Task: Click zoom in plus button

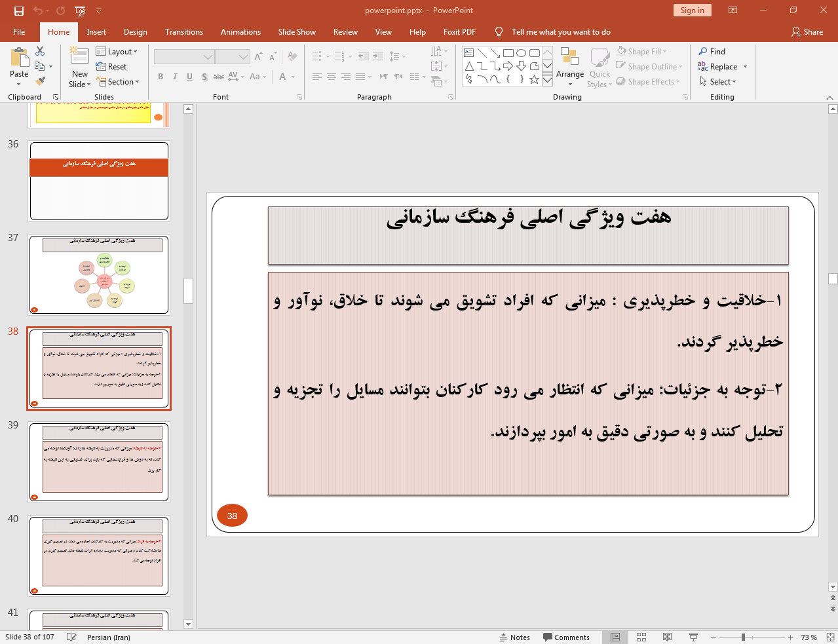Action: click(791, 637)
